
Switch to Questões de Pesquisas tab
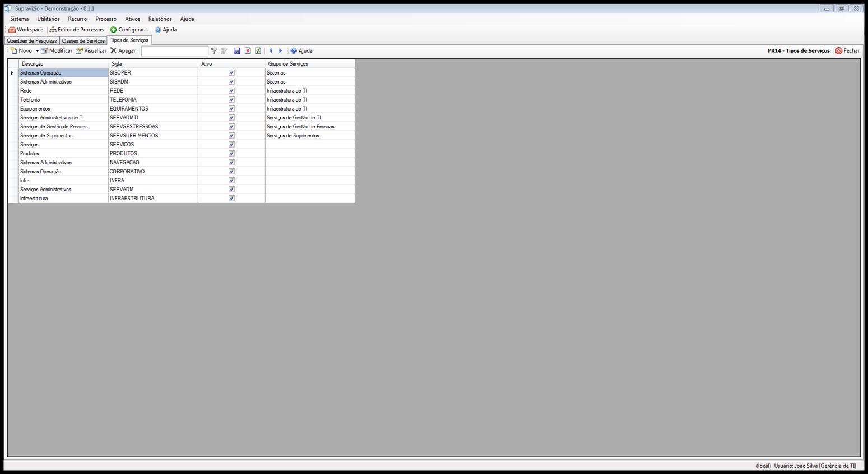coord(32,41)
